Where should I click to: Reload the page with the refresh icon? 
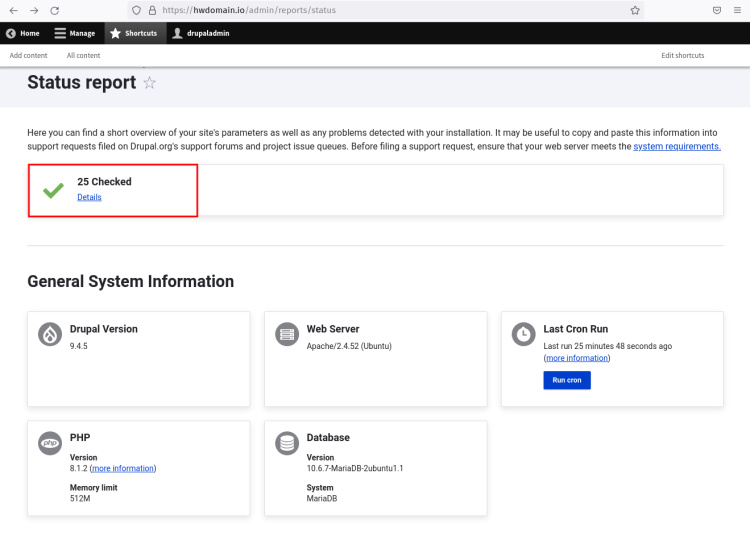click(x=56, y=10)
